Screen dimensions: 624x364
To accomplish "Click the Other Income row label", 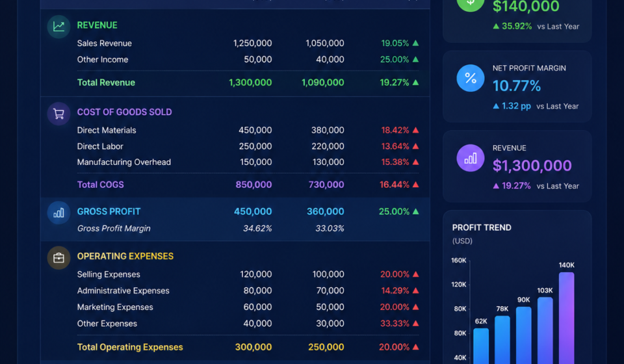I will pyautogui.click(x=103, y=60).
